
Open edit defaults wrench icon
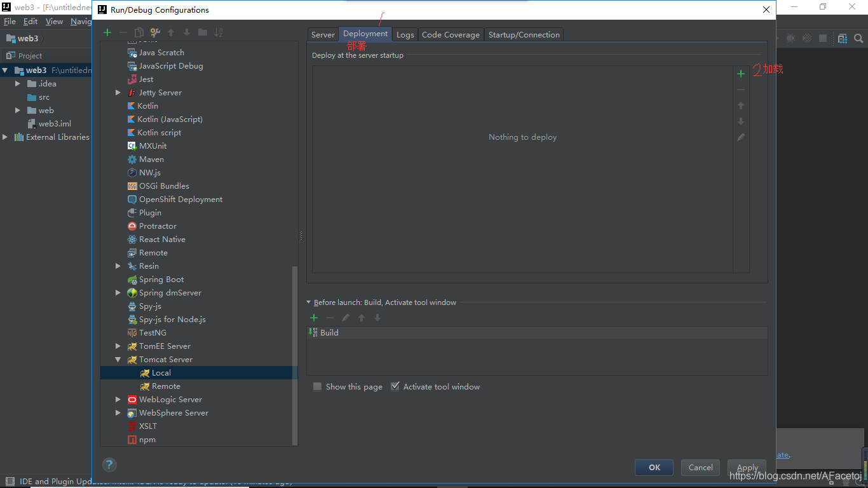tap(155, 32)
